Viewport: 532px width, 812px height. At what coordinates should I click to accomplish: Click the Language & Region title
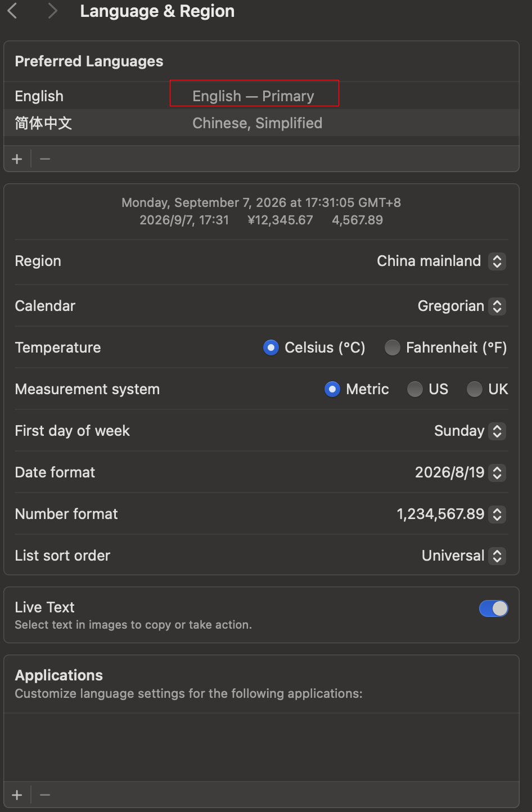[x=157, y=11]
